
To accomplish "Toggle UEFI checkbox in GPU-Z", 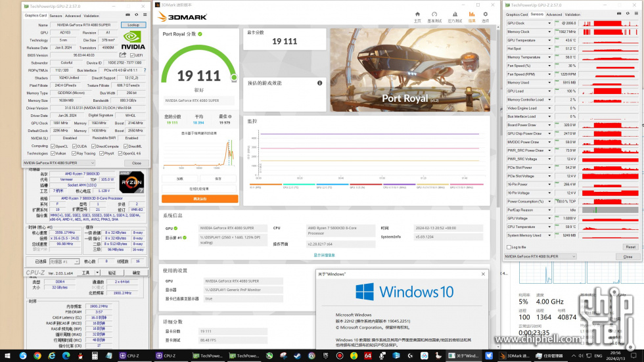I will (132, 55).
